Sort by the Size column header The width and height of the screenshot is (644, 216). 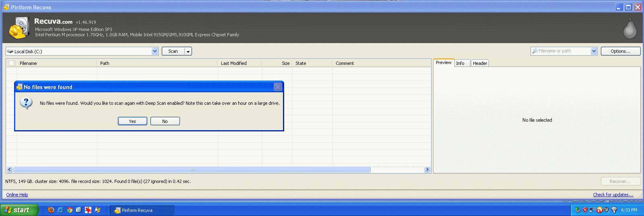point(277,63)
